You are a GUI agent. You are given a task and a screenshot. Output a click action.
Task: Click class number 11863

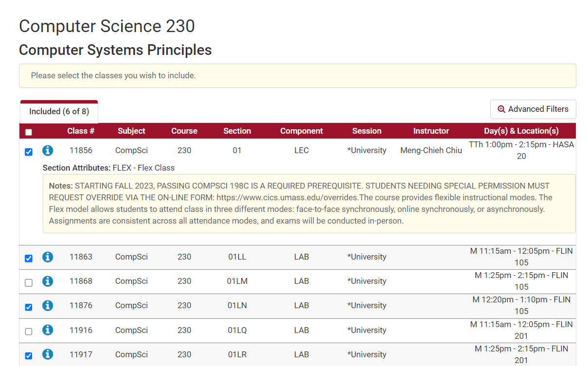point(81,257)
